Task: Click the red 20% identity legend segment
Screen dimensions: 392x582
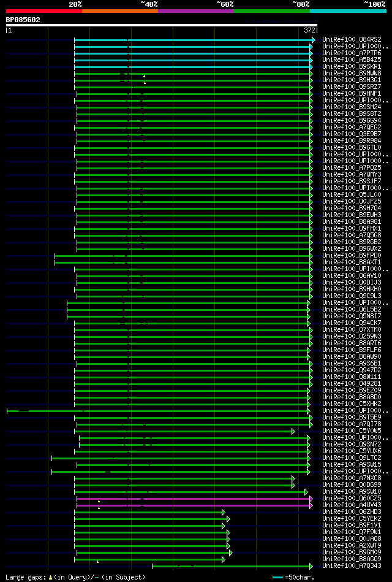Action: (x=43, y=11)
